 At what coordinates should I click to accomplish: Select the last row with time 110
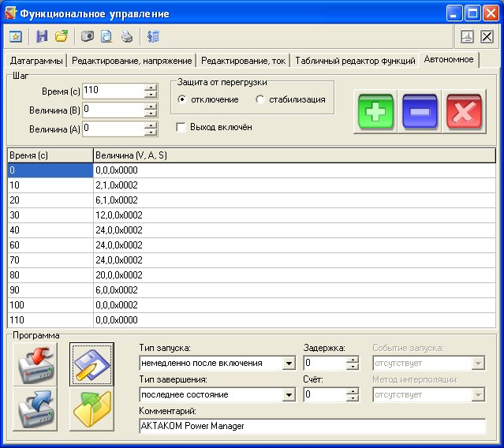(252, 320)
